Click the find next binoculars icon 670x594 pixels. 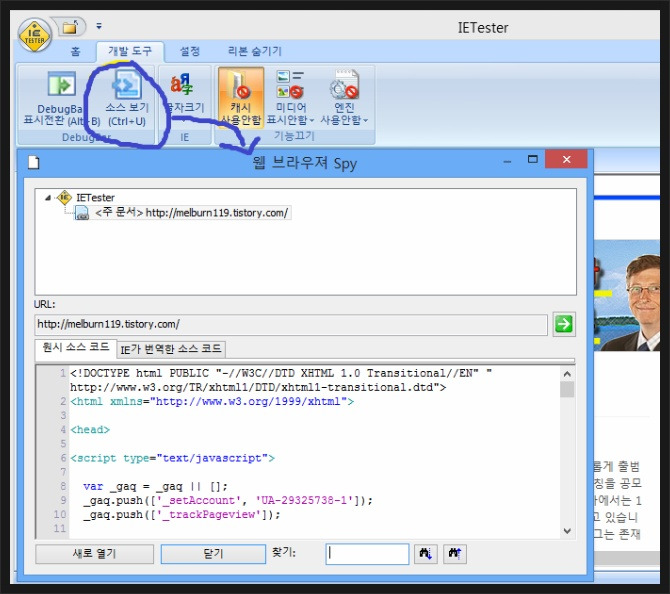[426, 554]
